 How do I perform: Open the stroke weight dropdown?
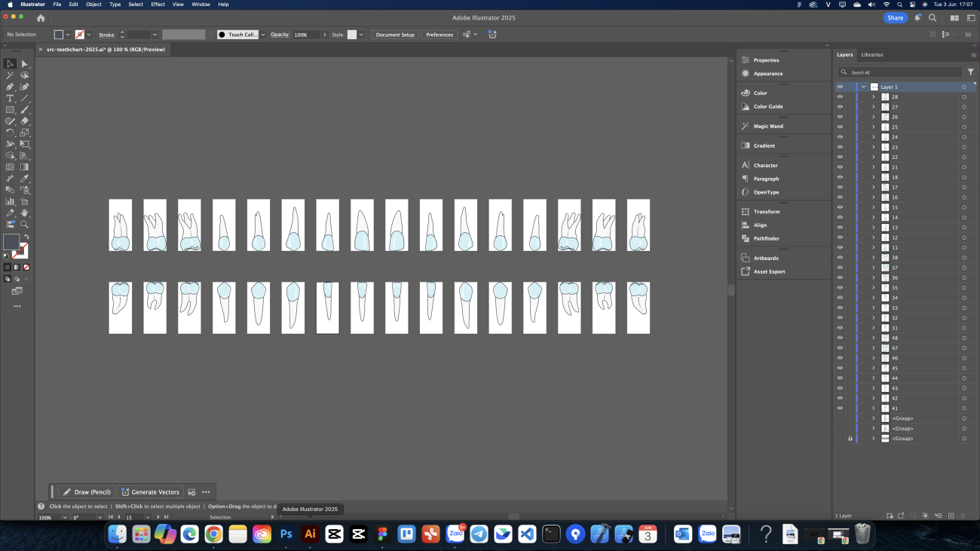[x=155, y=35]
